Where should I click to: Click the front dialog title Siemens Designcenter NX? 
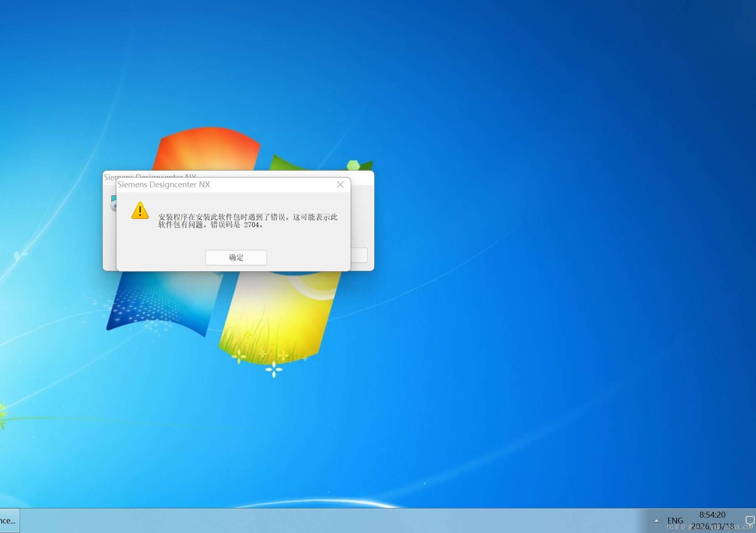pyautogui.click(x=164, y=184)
